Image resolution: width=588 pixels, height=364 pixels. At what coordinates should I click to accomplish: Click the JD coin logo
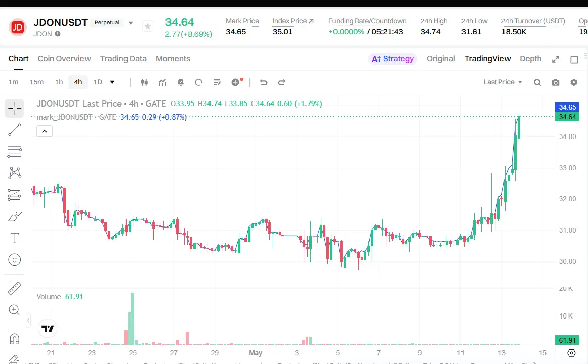17,27
